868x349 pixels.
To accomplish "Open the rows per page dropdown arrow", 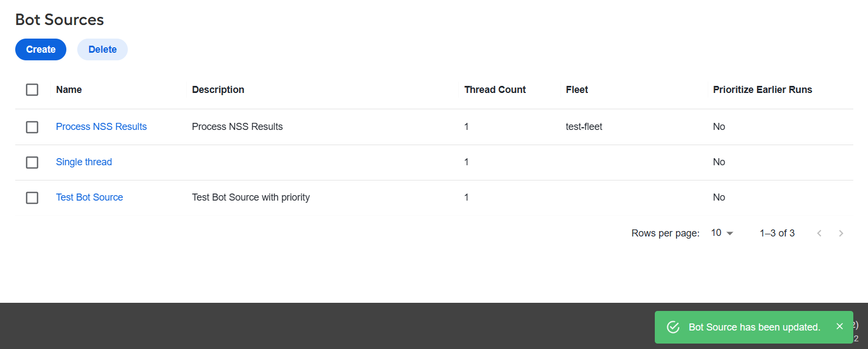I will 730,233.
